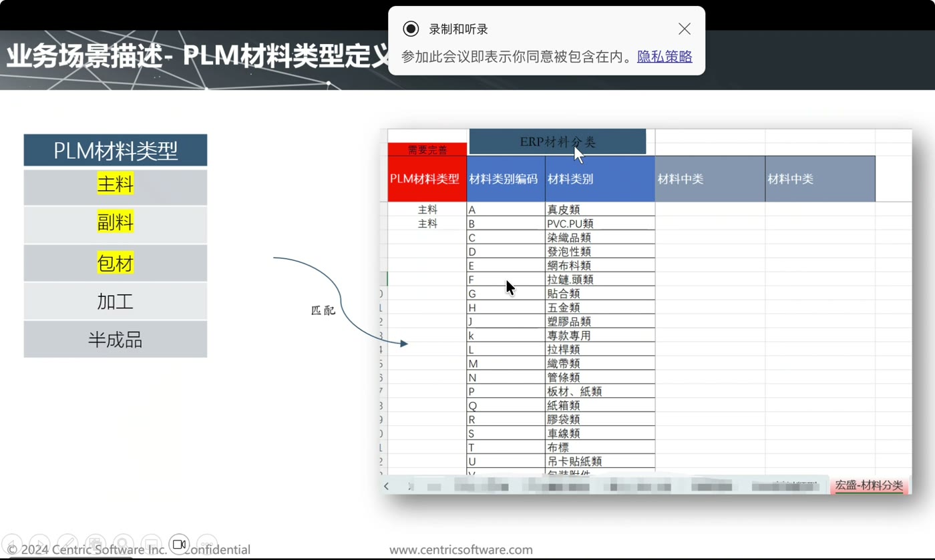Click the 五金類 cell
This screenshot has width=935, height=560.
pyautogui.click(x=600, y=308)
